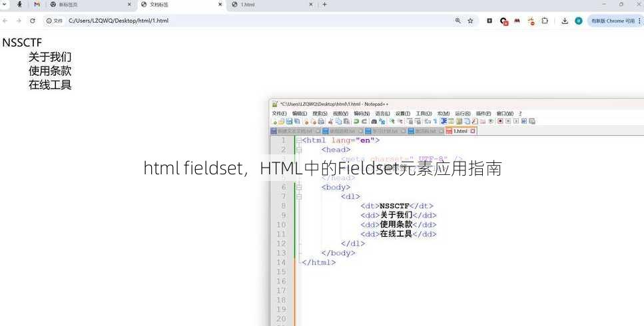Close 1.html tab in Notepad++
The width and height of the screenshot is (644, 326).
click(473, 131)
